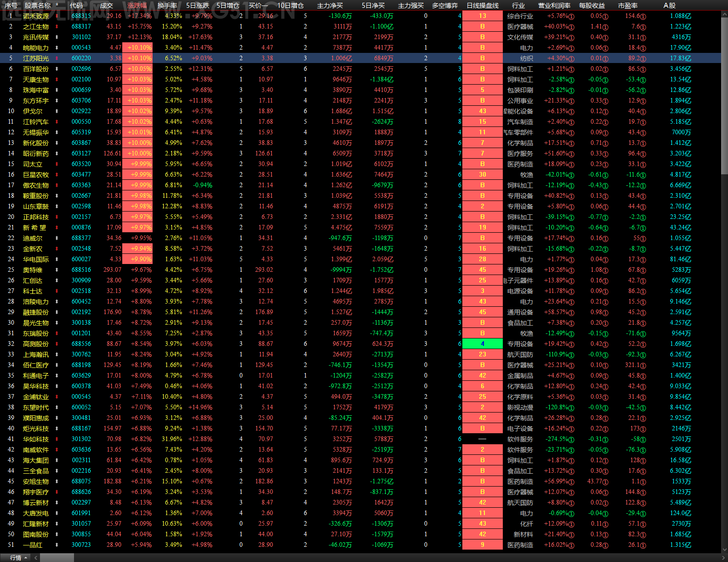The image size is (728, 562).
Task: Click the stock code 688315
Action: point(81,16)
